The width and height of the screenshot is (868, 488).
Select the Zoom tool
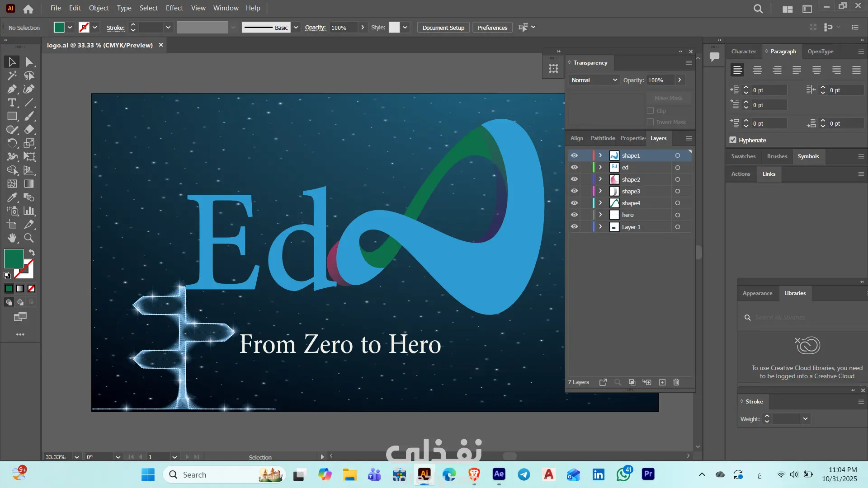pyautogui.click(x=29, y=238)
